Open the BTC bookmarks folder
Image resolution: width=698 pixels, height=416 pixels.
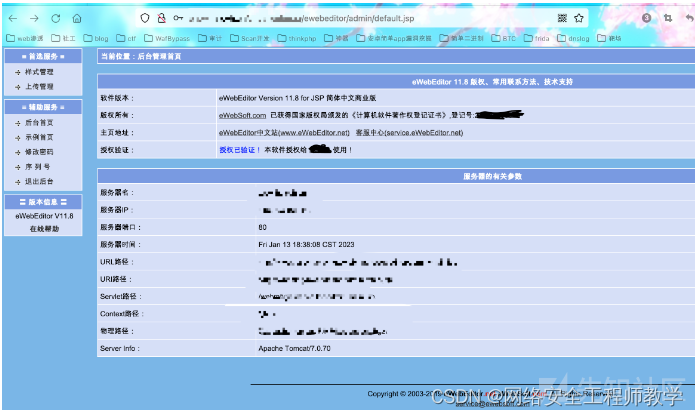503,38
